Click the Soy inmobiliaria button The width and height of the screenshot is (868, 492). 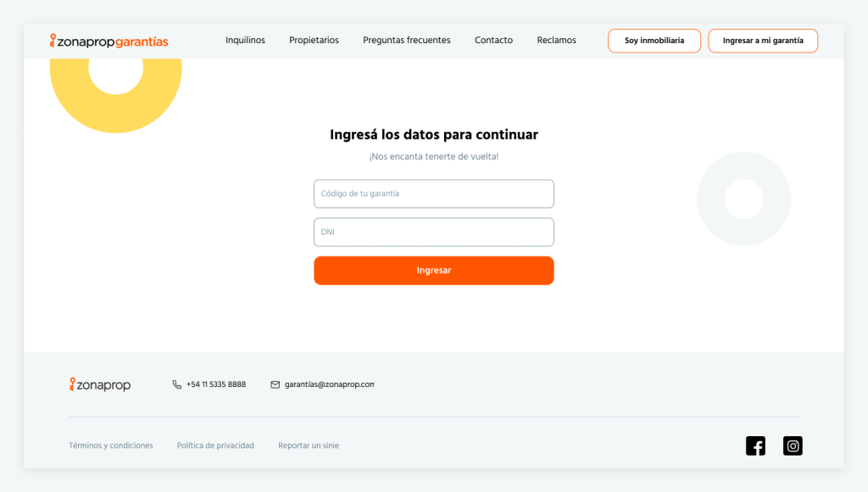pyautogui.click(x=654, y=41)
